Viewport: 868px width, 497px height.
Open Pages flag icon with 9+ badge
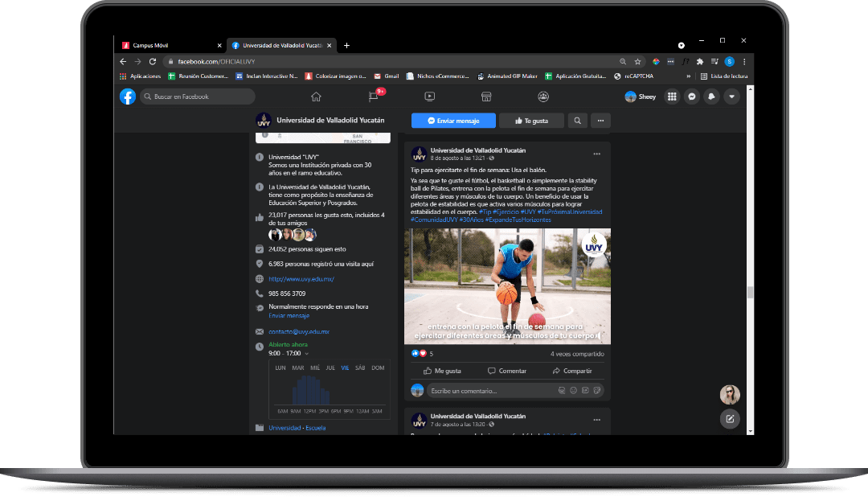(x=375, y=97)
